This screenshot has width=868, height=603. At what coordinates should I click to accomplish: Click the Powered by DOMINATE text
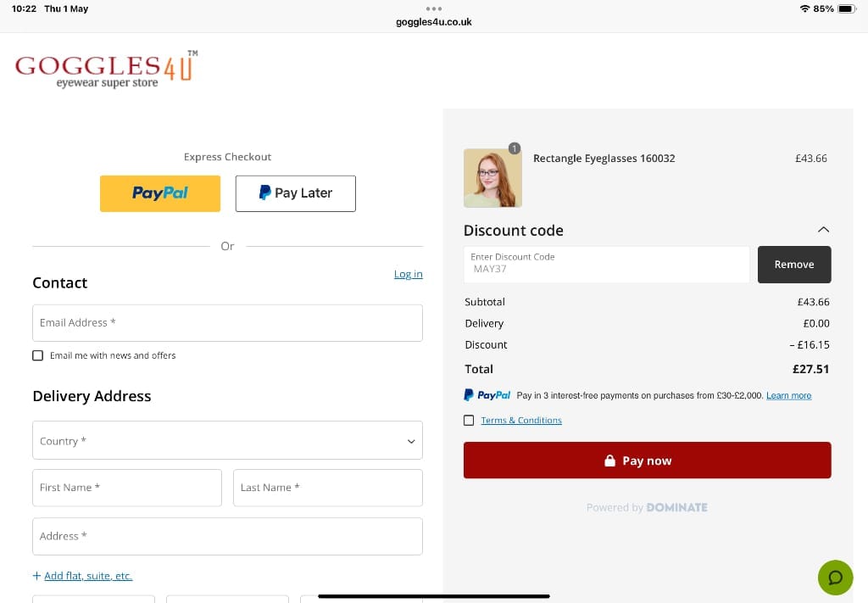coord(647,508)
